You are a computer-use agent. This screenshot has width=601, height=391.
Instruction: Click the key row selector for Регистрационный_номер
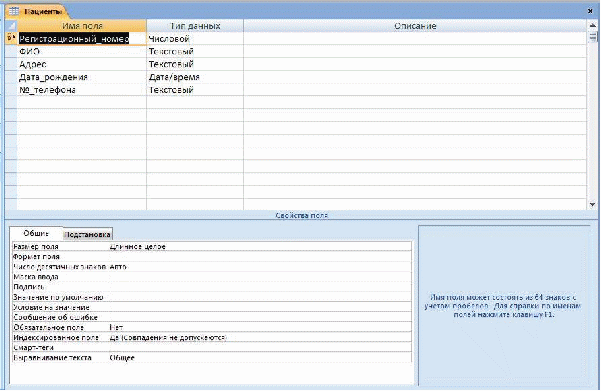[11, 38]
